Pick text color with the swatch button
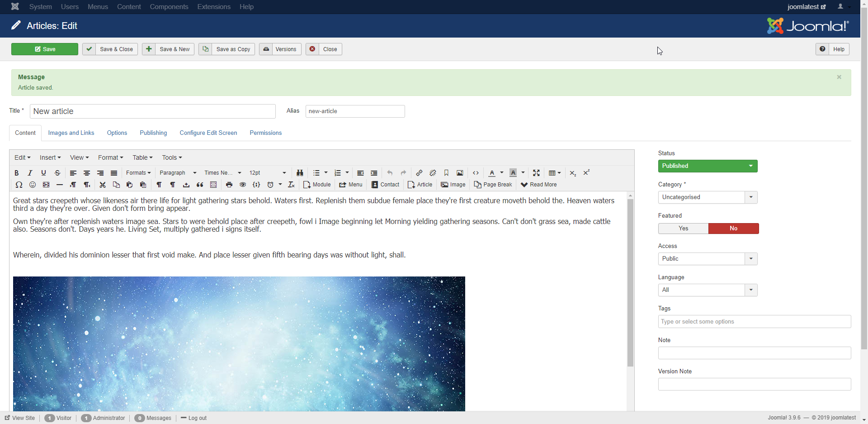The image size is (868, 424). [x=492, y=173]
